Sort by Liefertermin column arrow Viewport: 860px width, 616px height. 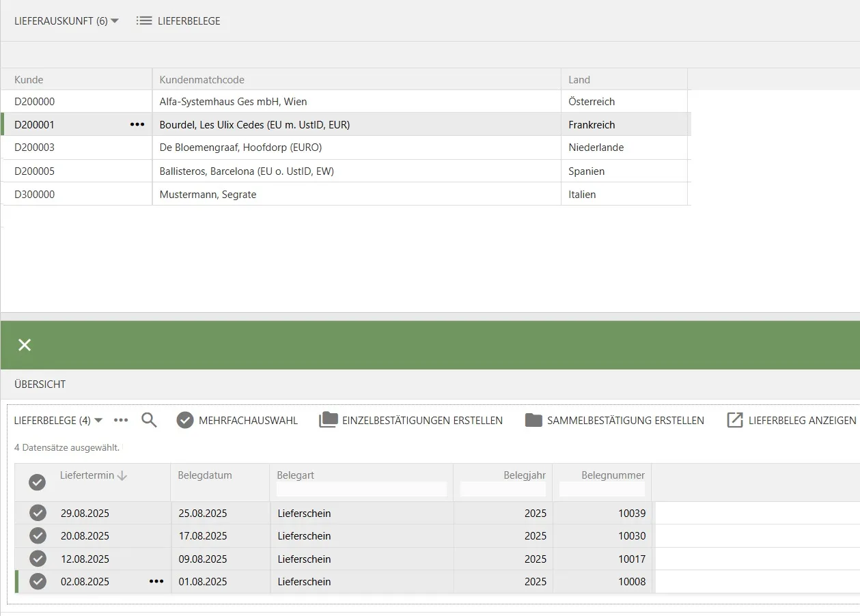click(122, 475)
